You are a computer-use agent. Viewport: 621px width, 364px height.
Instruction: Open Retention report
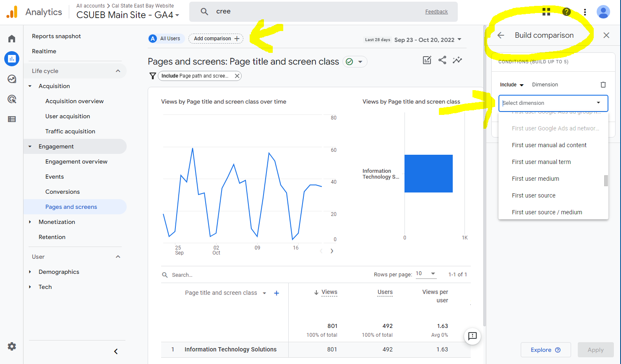pos(52,237)
